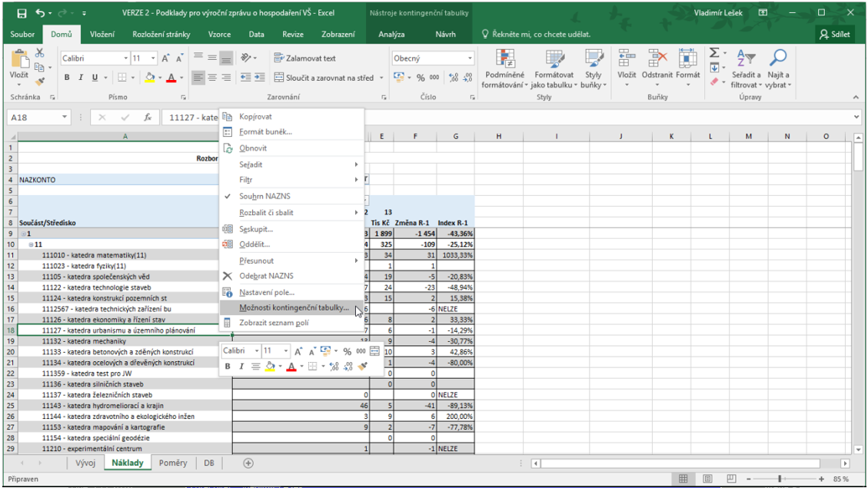Click Řekněte mi, co chcete udělat
Screen dimensions: 868x488
click(536, 35)
